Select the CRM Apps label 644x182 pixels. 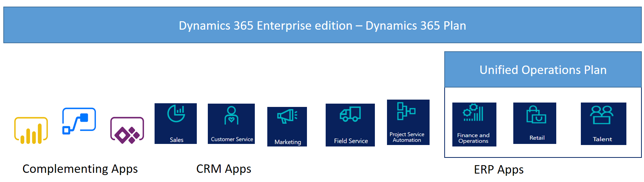coord(224,169)
